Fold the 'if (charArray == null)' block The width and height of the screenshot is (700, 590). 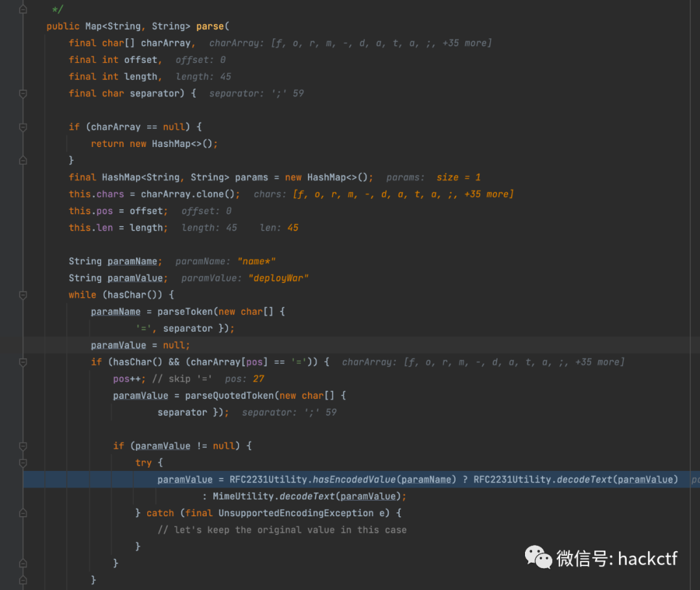(23, 127)
